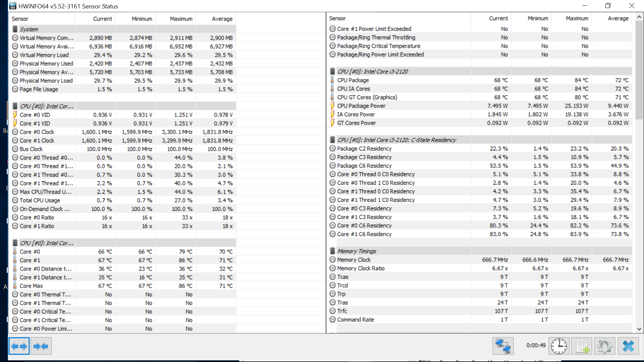
Task: Click left pane Maximum column header
Action: pos(176,19)
